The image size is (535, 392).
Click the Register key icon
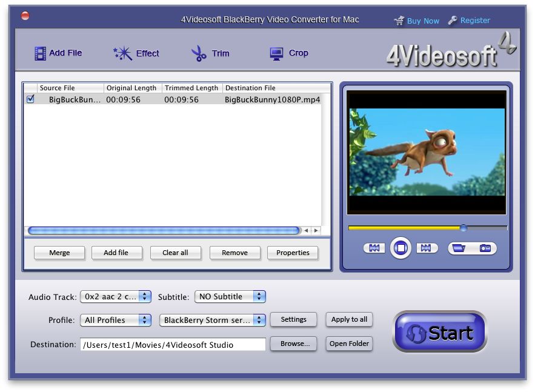[x=453, y=20]
